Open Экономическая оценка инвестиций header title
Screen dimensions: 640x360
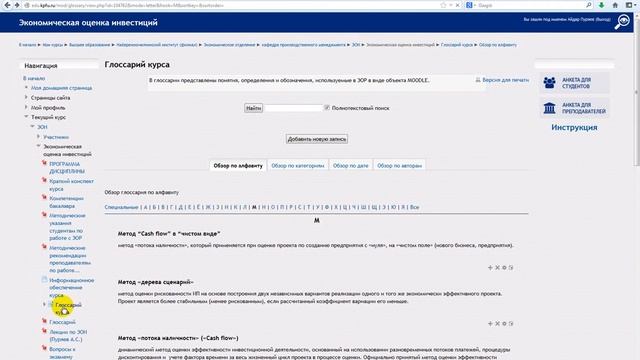tap(88, 22)
